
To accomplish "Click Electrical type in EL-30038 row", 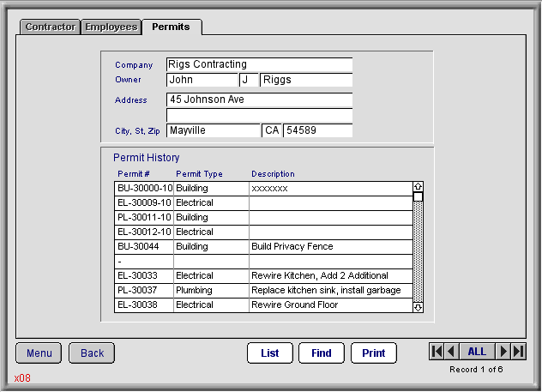I will point(211,305).
